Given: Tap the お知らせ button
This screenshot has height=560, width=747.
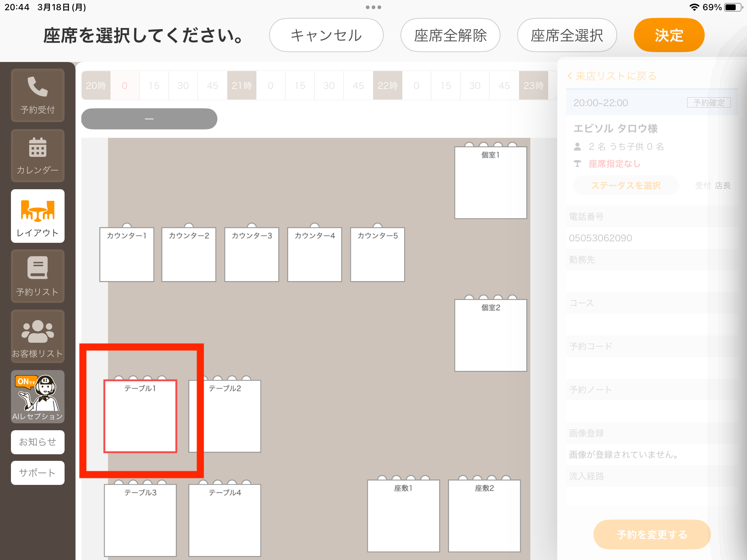Looking at the screenshot, I should coord(38,442).
